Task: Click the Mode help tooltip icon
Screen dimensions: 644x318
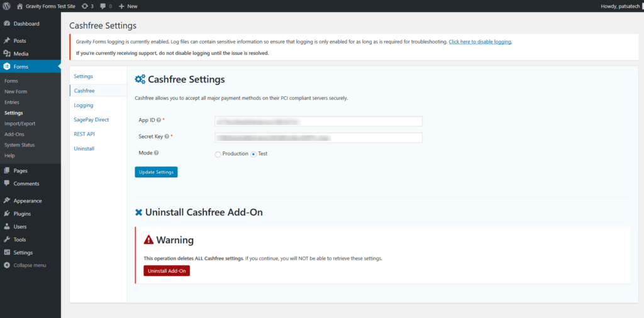Action: coord(157,153)
